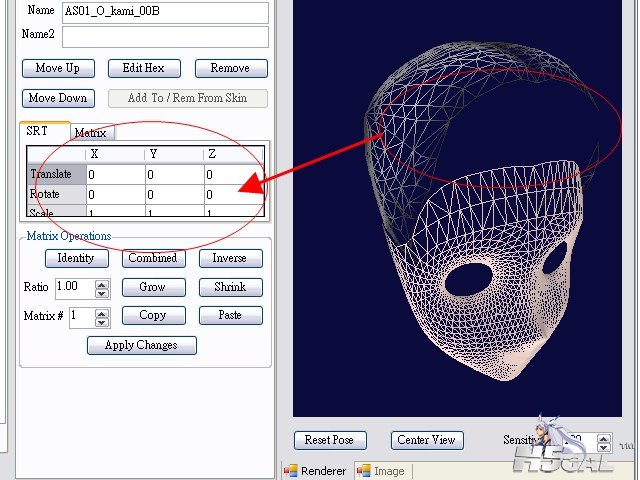640x480 pixels.
Task: Click the Inverse button
Action: pyautogui.click(x=229, y=258)
